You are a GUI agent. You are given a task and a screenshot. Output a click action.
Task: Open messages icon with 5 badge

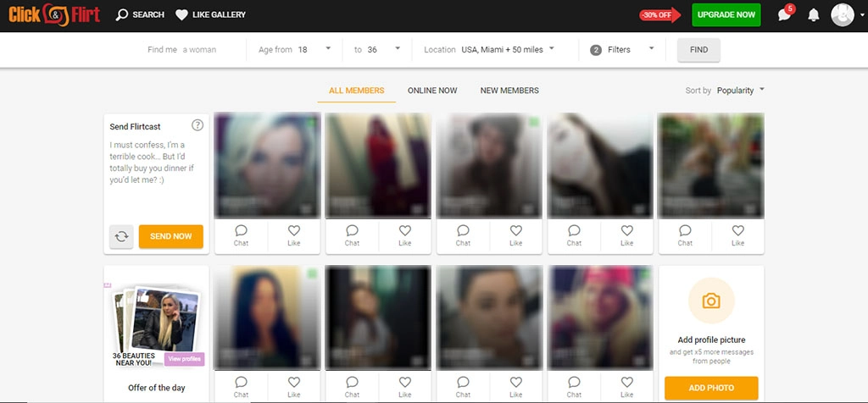[x=786, y=14]
